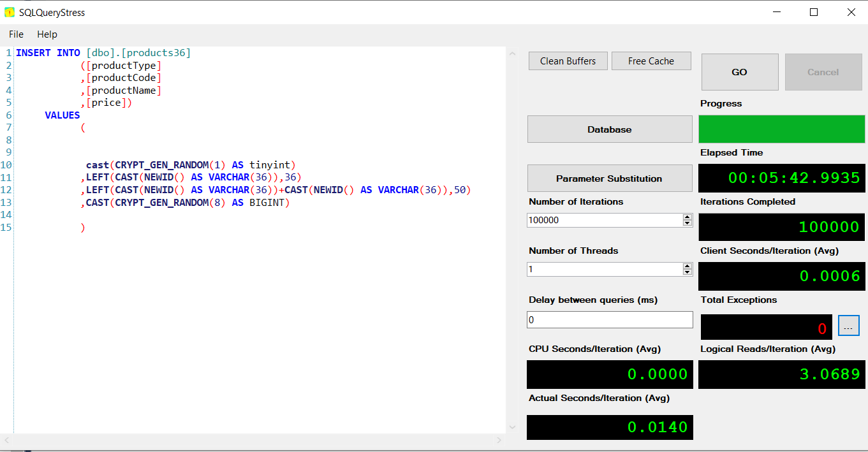Click the query editor scroll up arrow
Viewport: 868px width, 452px height.
[x=511, y=54]
